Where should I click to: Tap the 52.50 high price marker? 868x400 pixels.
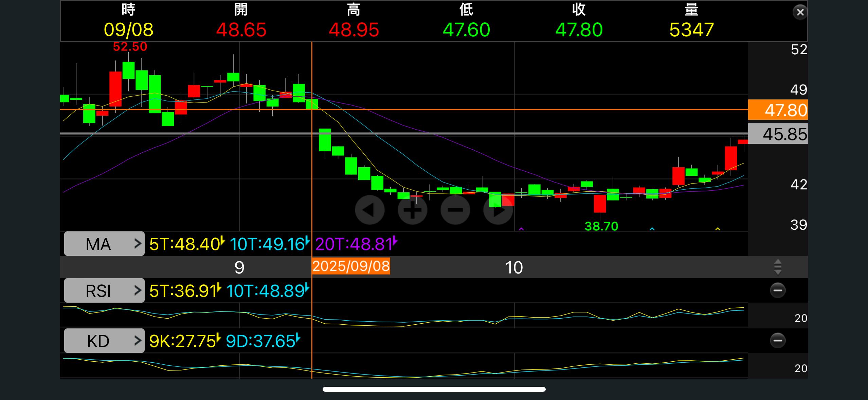pyautogui.click(x=130, y=47)
